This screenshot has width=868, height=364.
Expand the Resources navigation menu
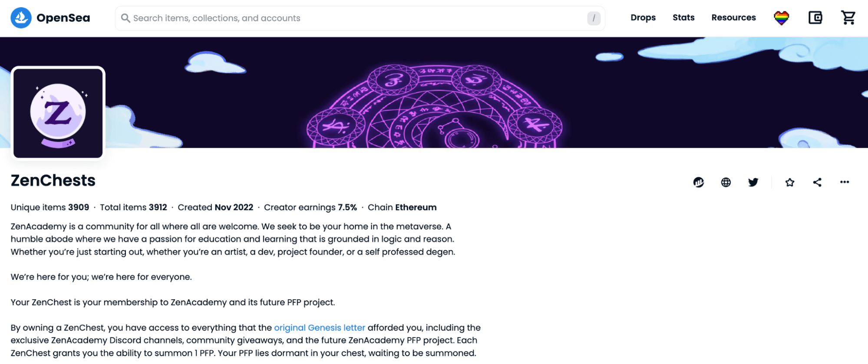733,18
